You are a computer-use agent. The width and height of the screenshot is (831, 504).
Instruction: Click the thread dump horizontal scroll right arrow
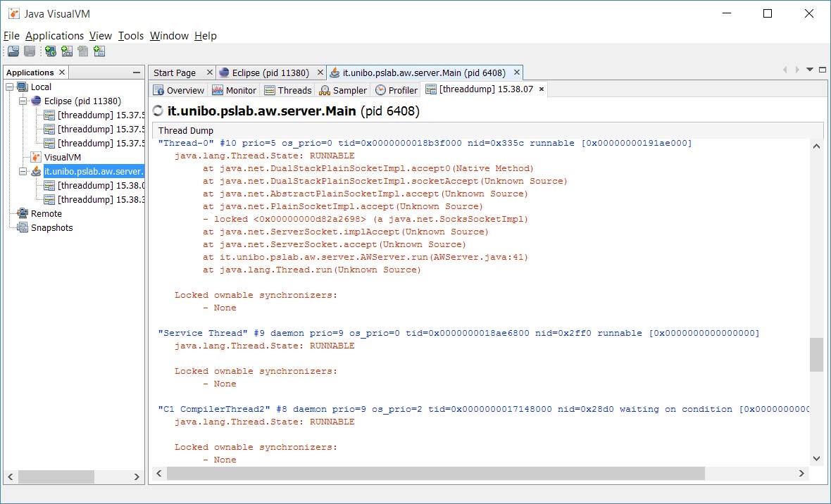[802, 473]
